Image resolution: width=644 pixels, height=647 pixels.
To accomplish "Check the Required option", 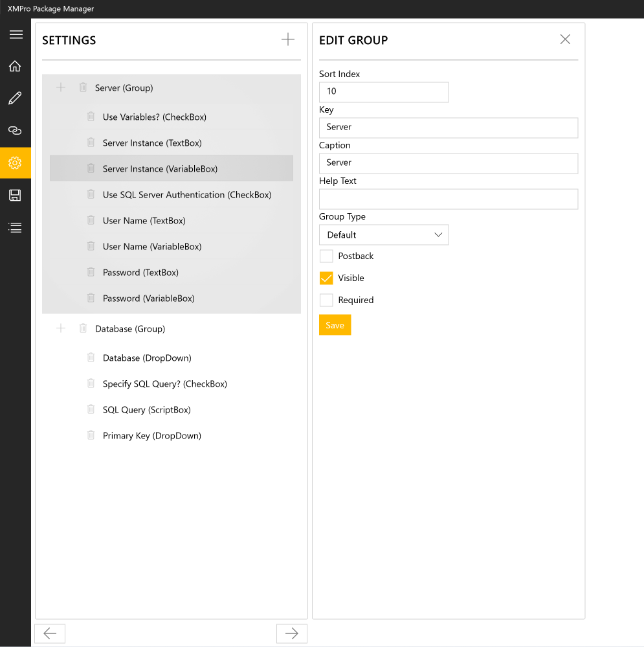I will click(326, 300).
